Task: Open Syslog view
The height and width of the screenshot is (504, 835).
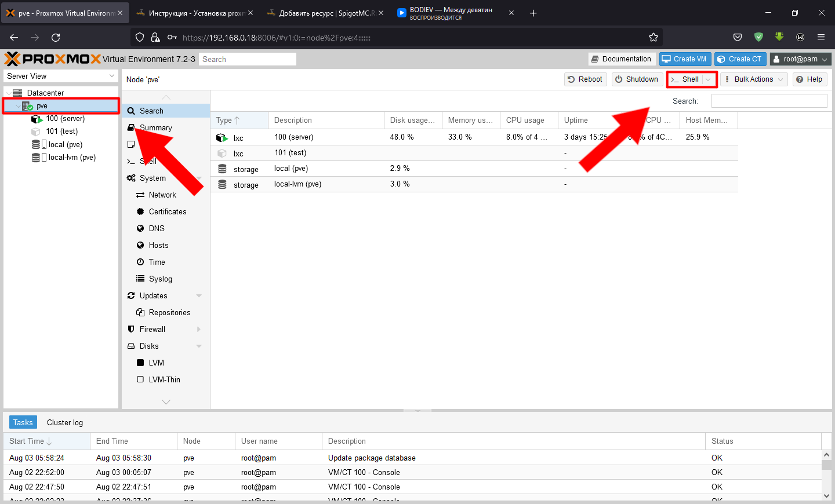Action: (x=166, y=279)
